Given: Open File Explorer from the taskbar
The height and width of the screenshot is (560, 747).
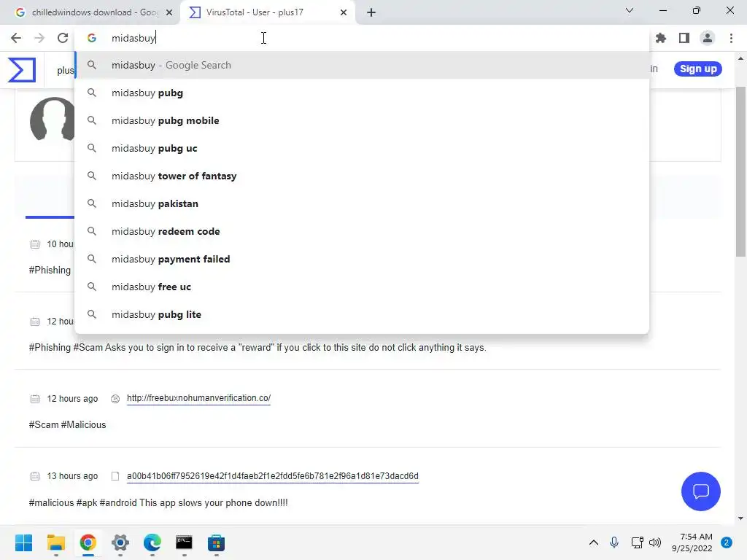Looking at the screenshot, I should (55, 542).
